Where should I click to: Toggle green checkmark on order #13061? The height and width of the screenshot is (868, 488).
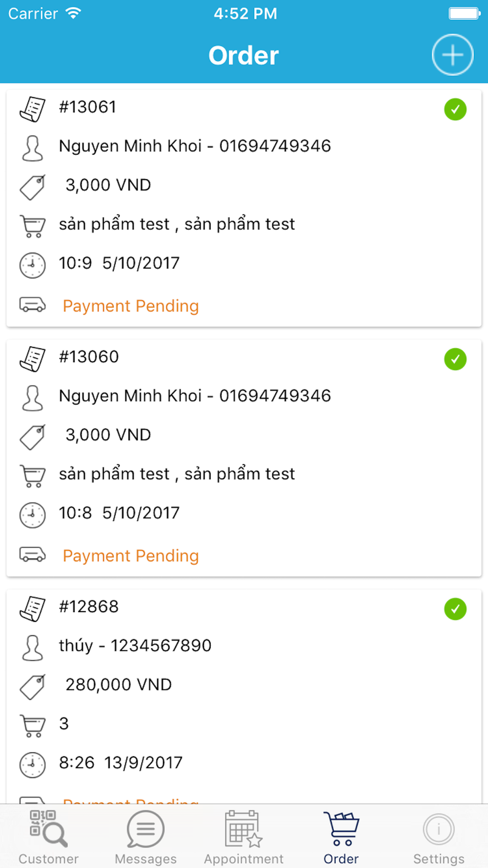(x=455, y=109)
